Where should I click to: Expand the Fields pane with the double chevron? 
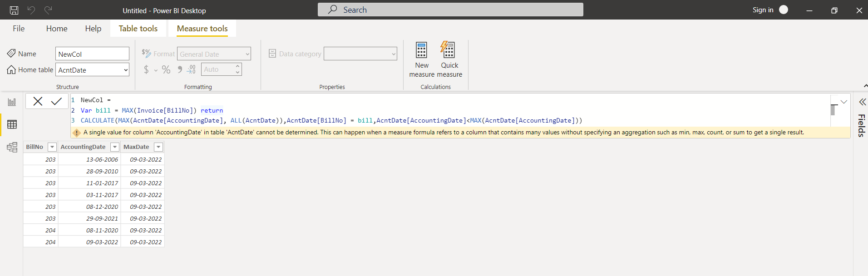pos(862,102)
